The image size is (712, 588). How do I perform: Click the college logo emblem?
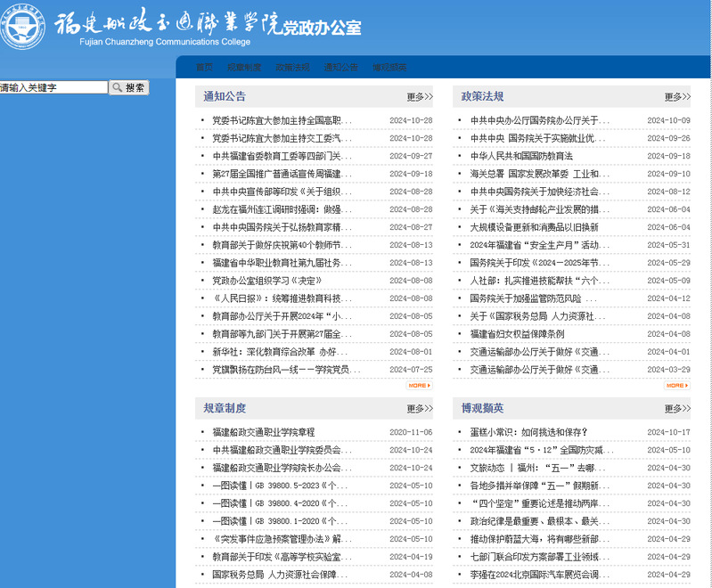click(23, 27)
